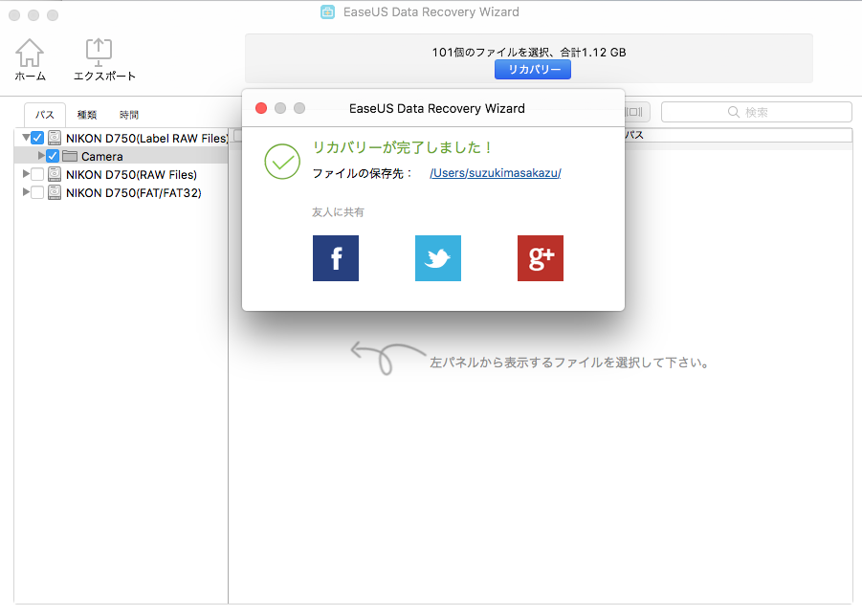The height and width of the screenshot is (616, 862).
Task: Expand NIKON D750(FAT/FAT32) node
Action: click(x=26, y=191)
